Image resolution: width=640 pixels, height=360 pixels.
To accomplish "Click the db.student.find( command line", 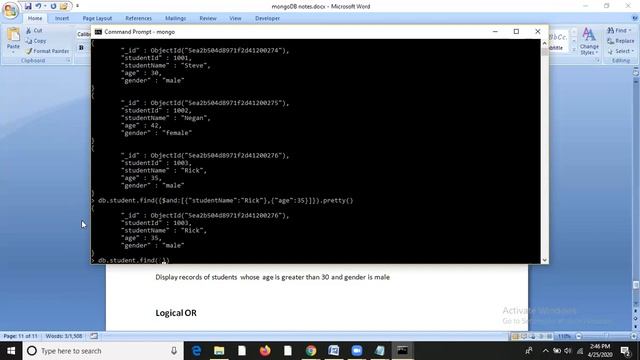I will (x=133, y=260).
